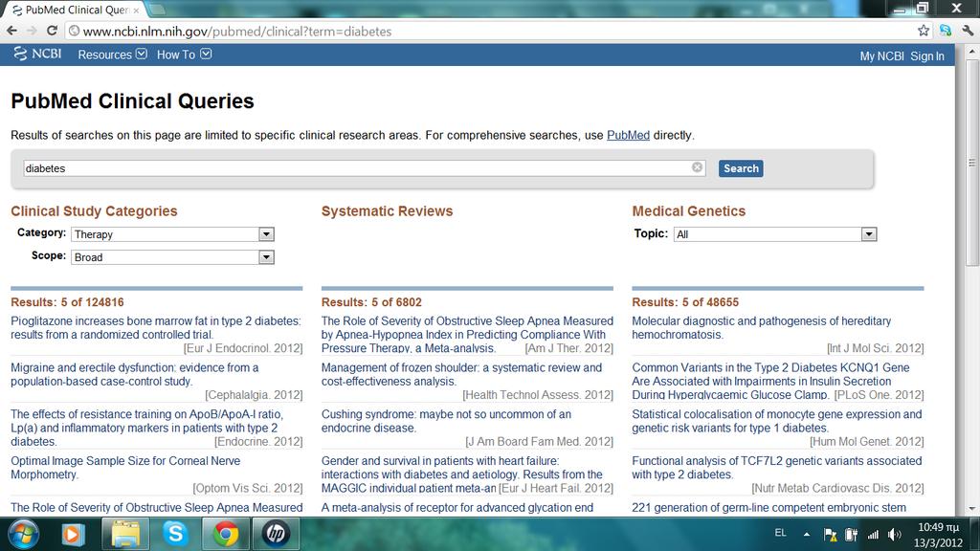
Task: Open Skype from the taskbar
Action: click(x=175, y=534)
